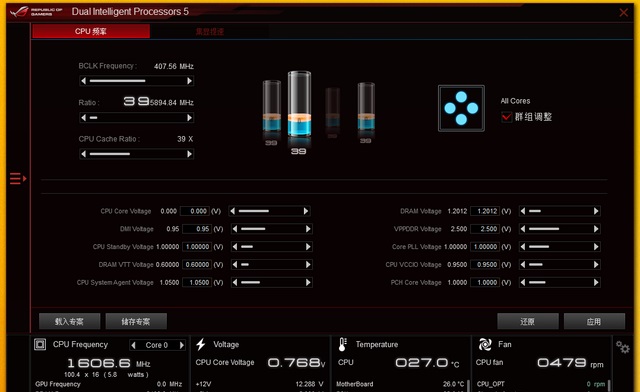Click the 应用 apply button
This screenshot has height=392, width=640.
point(594,321)
